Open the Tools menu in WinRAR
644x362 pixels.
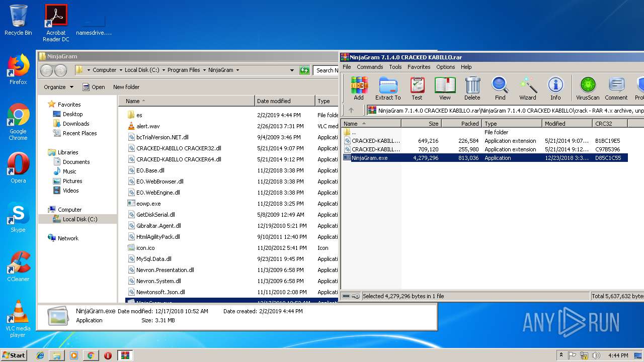click(395, 67)
